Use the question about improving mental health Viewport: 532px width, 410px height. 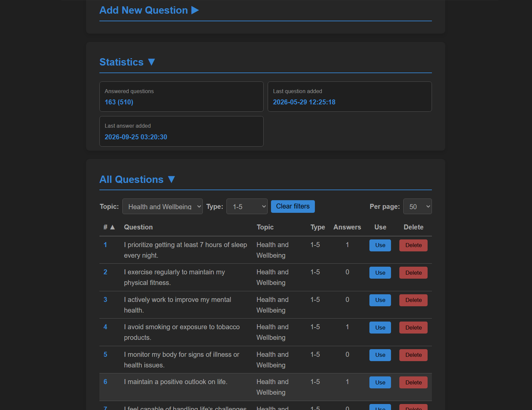380,300
